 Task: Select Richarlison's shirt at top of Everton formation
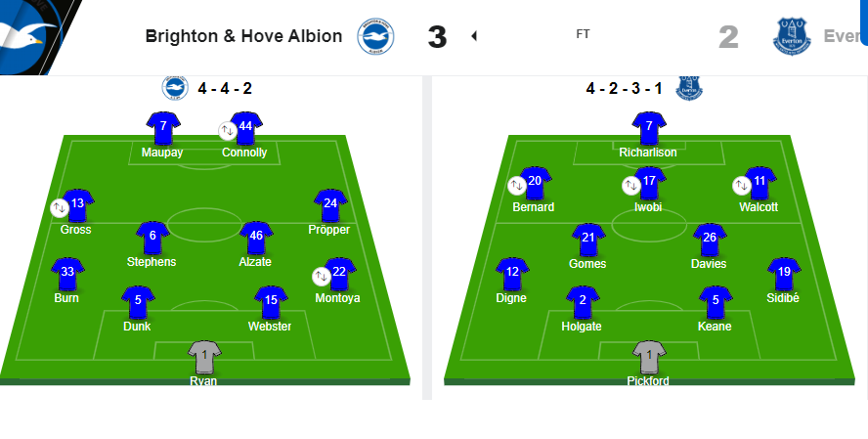coord(649,128)
